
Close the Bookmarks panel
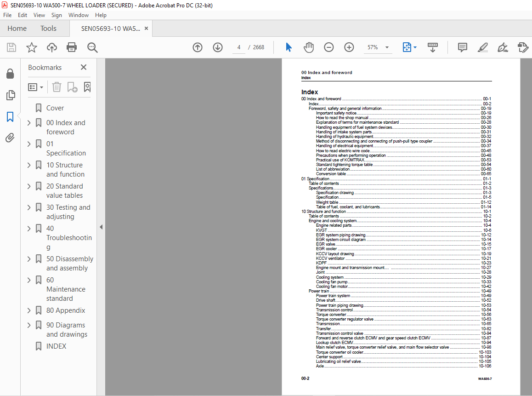point(84,67)
